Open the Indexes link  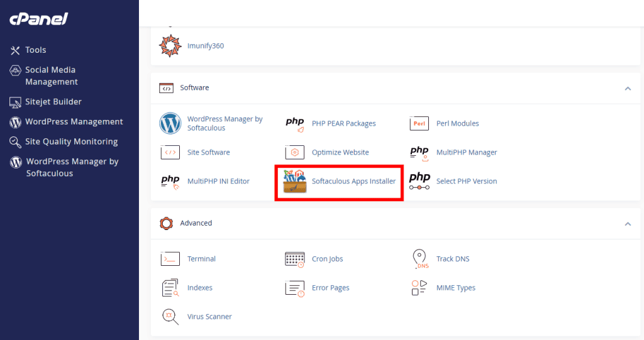(200, 288)
